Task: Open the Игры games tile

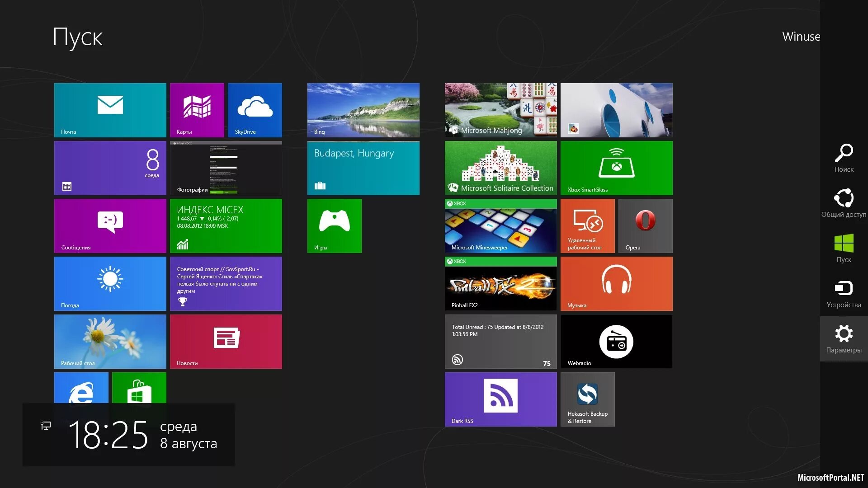Action: (x=334, y=225)
